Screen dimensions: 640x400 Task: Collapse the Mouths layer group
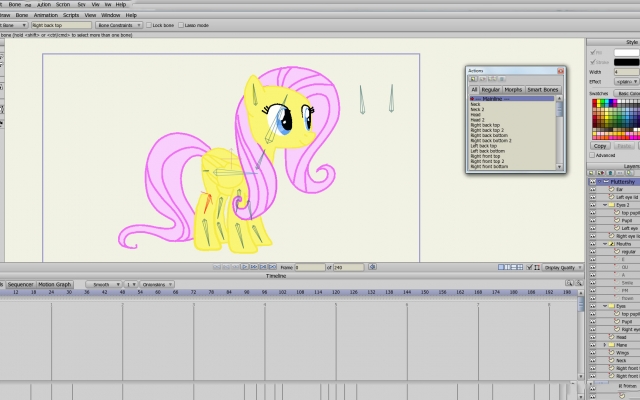point(605,244)
